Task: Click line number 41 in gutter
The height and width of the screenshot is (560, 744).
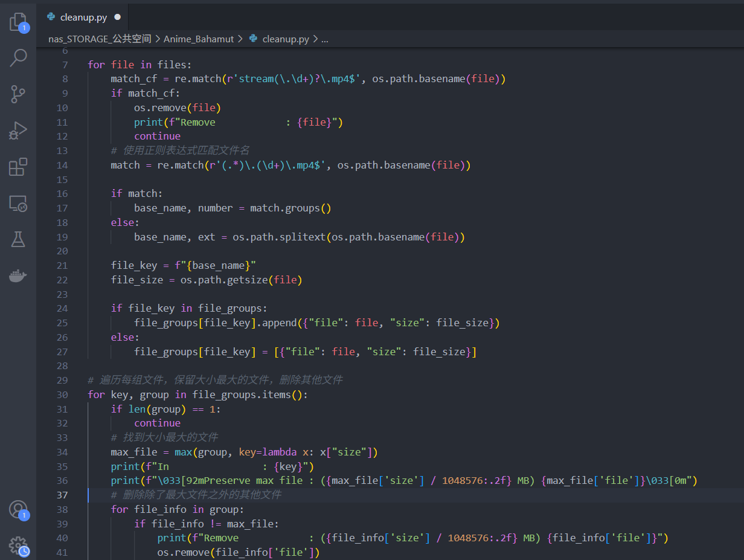Action: pyautogui.click(x=62, y=552)
